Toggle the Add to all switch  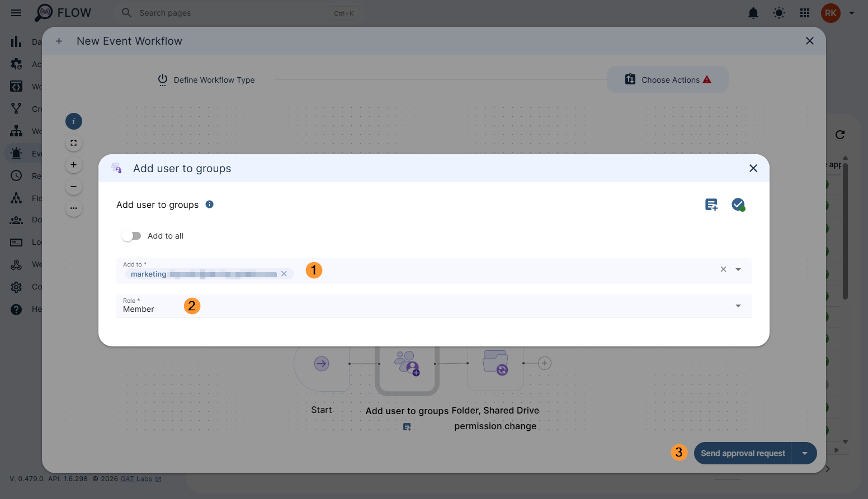pyautogui.click(x=131, y=236)
